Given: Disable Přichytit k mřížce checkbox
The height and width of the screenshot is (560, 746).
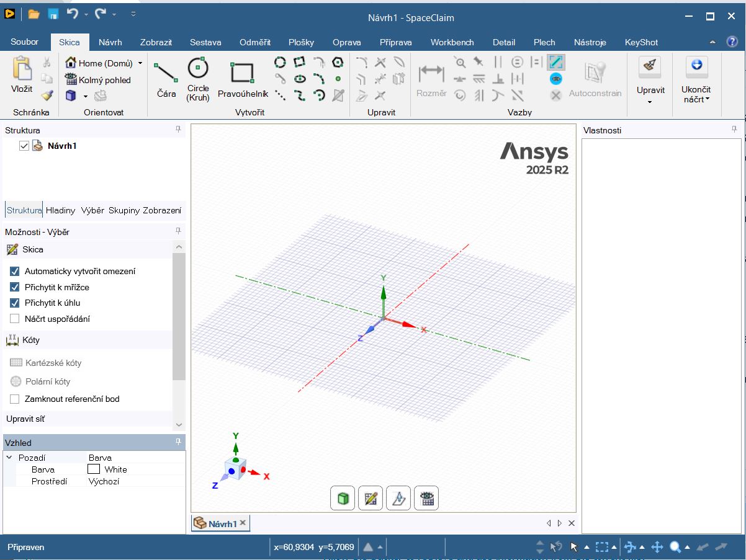Looking at the screenshot, I should (x=15, y=287).
